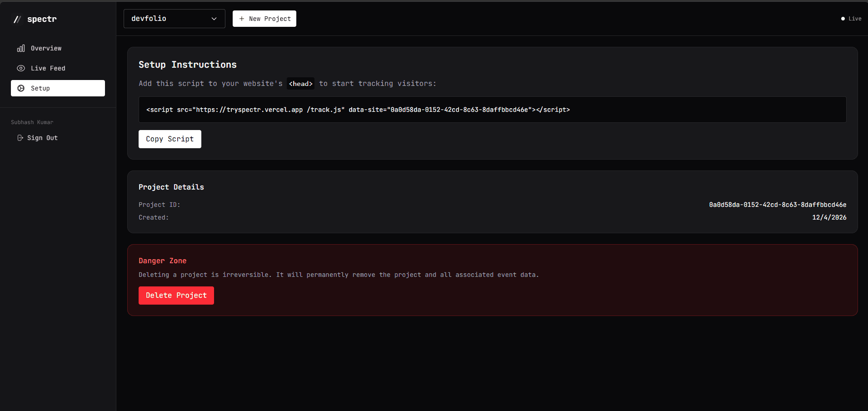Click the Project Details heading
The width and height of the screenshot is (868, 411).
(x=171, y=187)
